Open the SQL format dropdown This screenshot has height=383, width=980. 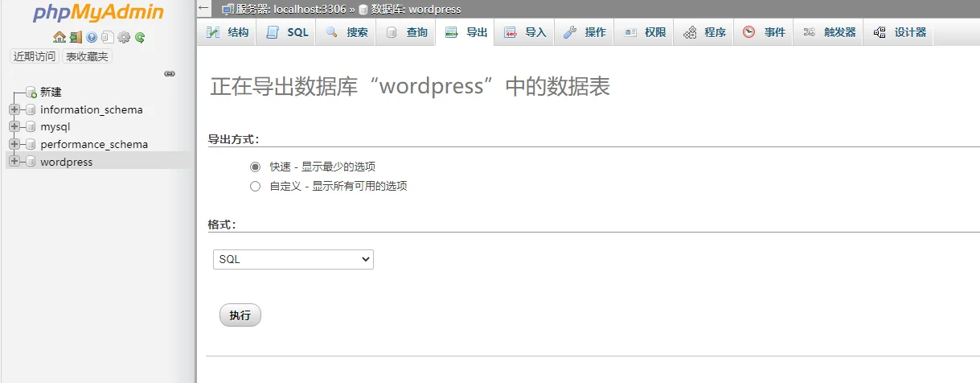click(293, 260)
